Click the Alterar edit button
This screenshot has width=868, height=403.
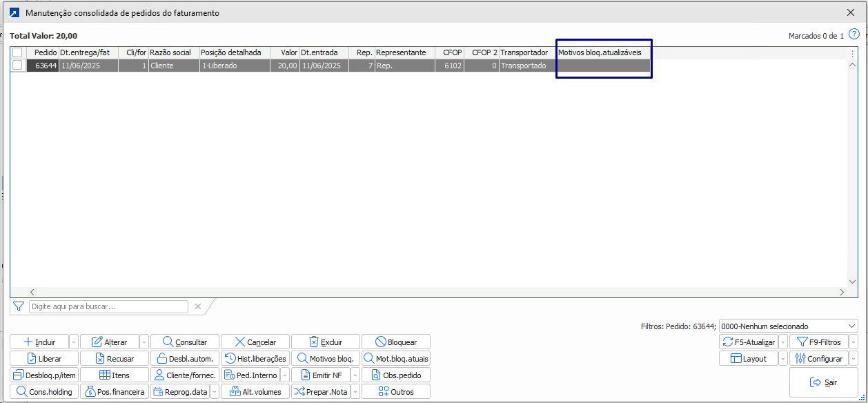110,342
